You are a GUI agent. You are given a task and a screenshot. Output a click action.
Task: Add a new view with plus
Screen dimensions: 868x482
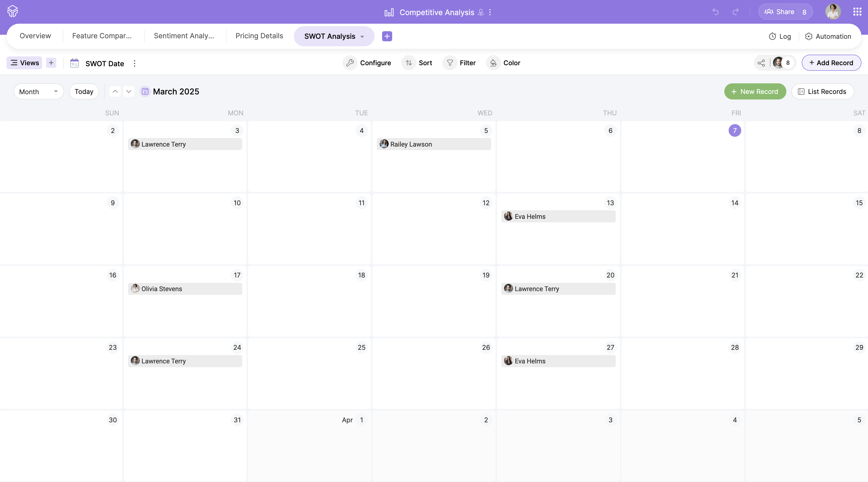click(x=51, y=63)
